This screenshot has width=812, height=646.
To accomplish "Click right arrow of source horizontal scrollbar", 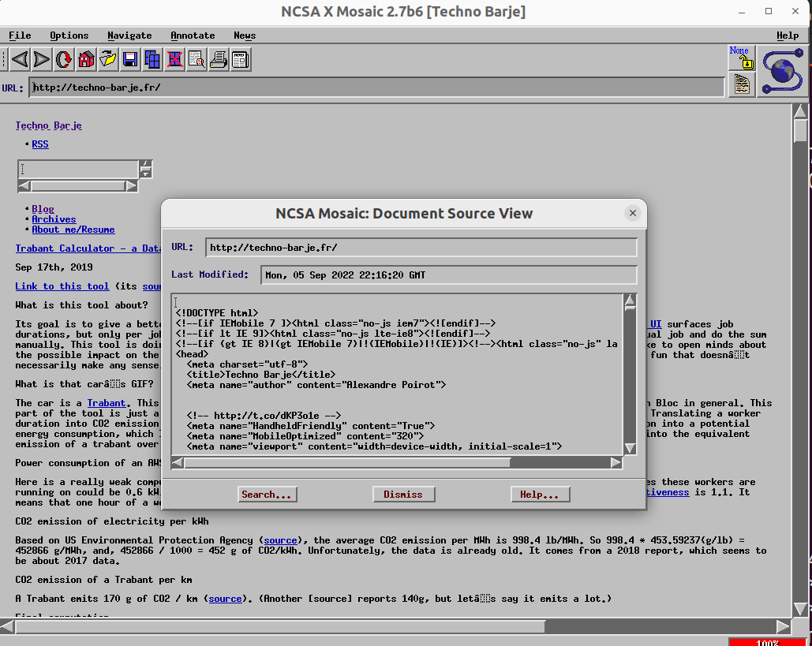I will point(616,462).
